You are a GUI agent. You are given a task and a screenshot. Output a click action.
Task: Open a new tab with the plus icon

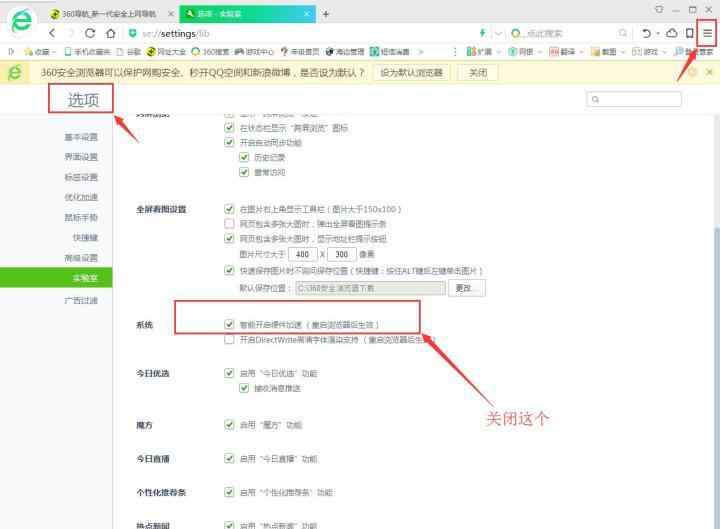pos(326,14)
